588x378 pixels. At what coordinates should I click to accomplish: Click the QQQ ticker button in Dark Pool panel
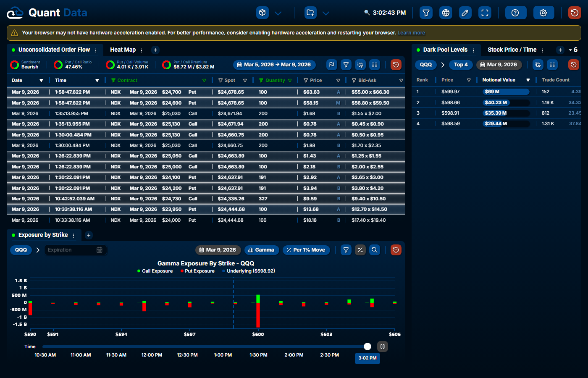(426, 65)
